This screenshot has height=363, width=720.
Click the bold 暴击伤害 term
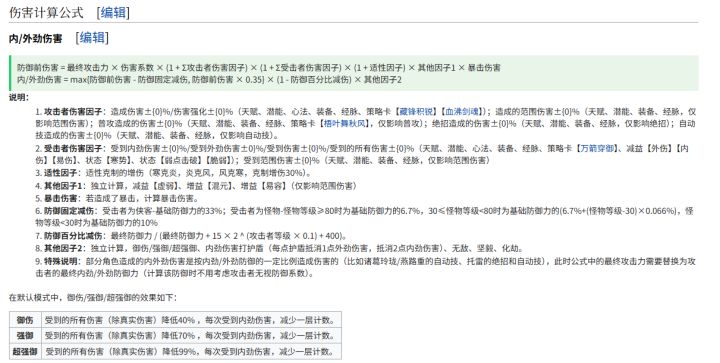pyautogui.click(x=60, y=198)
